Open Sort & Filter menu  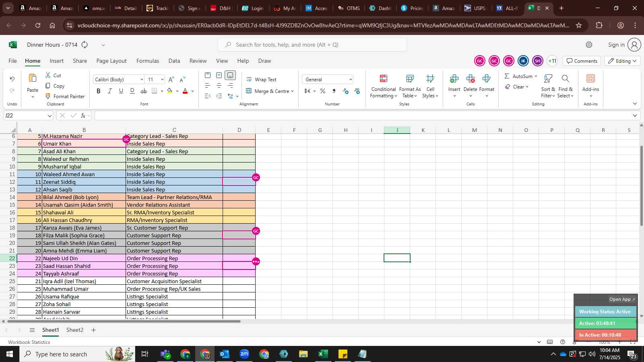coord(548,86)
